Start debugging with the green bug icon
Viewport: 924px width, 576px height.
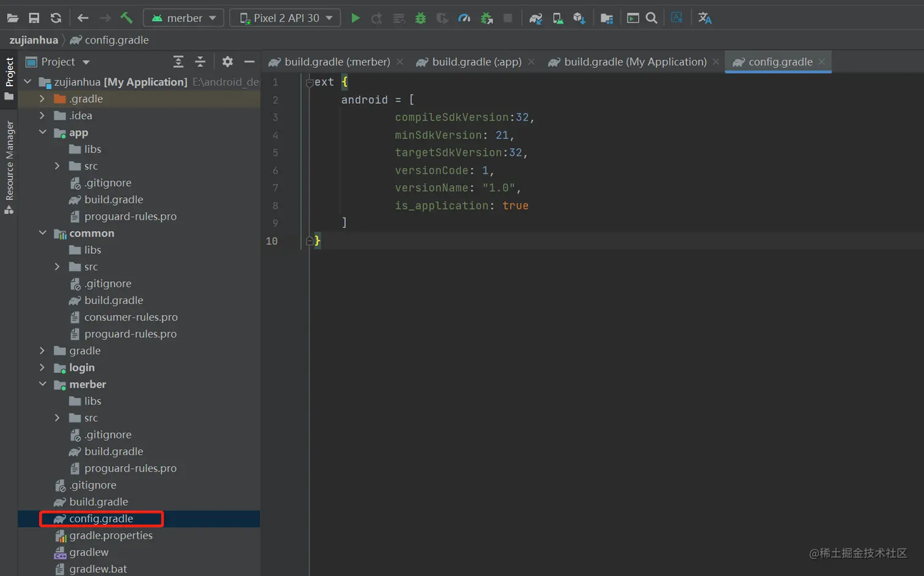tap(420, 18)
